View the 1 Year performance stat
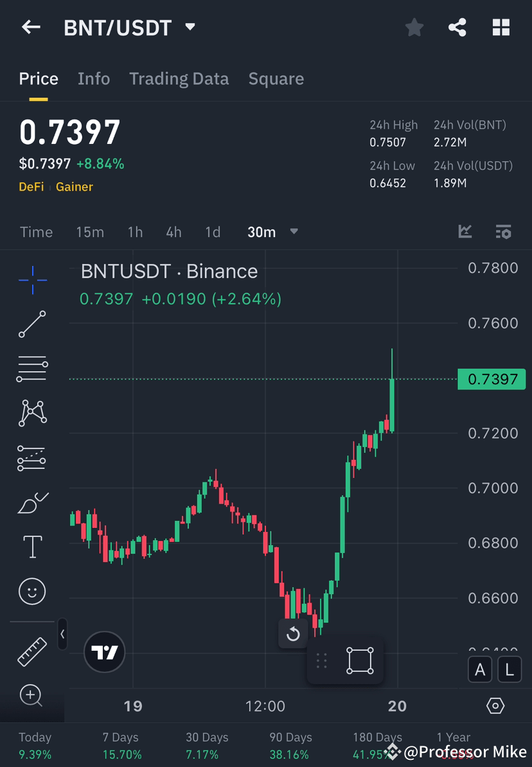The height and width of the screenshot is (767, 532). tap(453, 744)
